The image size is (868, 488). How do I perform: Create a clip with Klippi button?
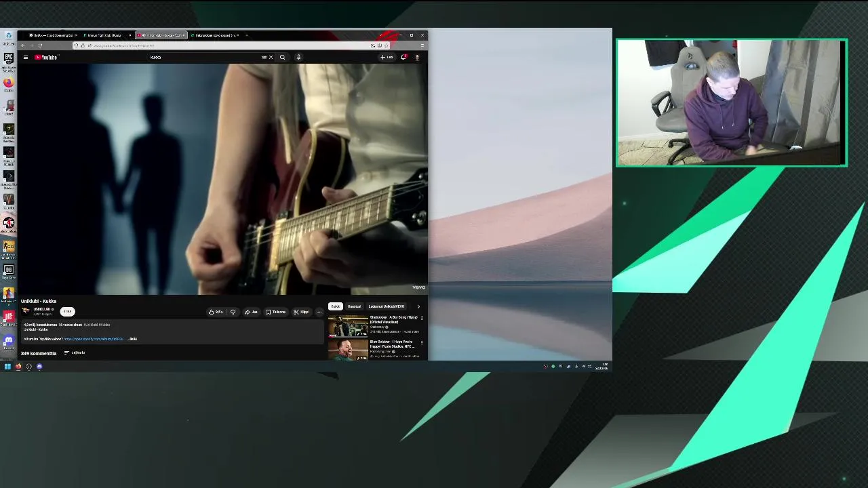302,312
